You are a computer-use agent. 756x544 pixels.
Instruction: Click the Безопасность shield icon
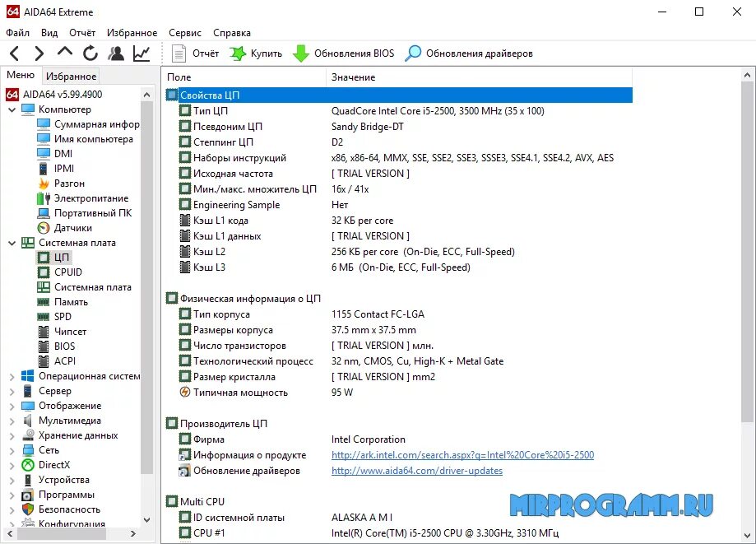coord(28,509)
